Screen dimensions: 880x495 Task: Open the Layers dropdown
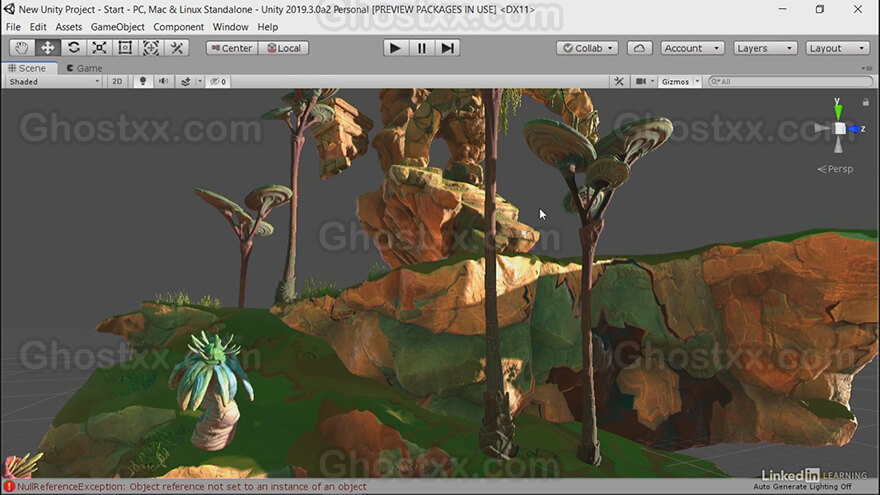tap(765, 48)
